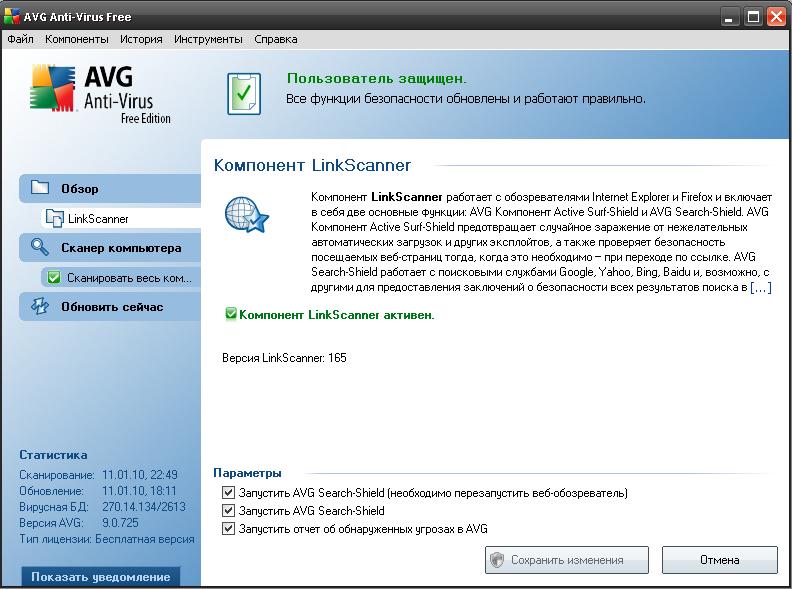
Task: Click Обновить сейчас button
Action: point(110,307)
